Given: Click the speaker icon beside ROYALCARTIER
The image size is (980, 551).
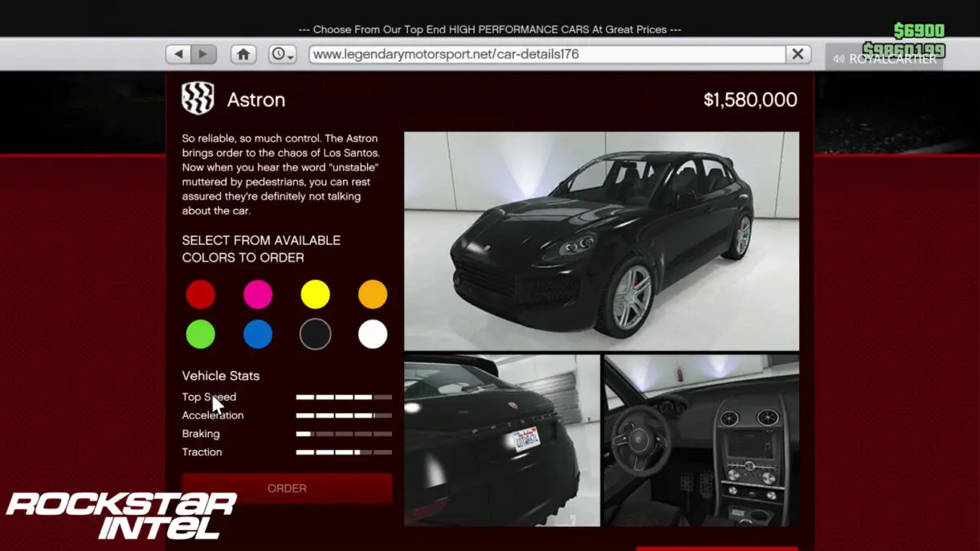Looking at the screenshot, I should coord(839,59).
